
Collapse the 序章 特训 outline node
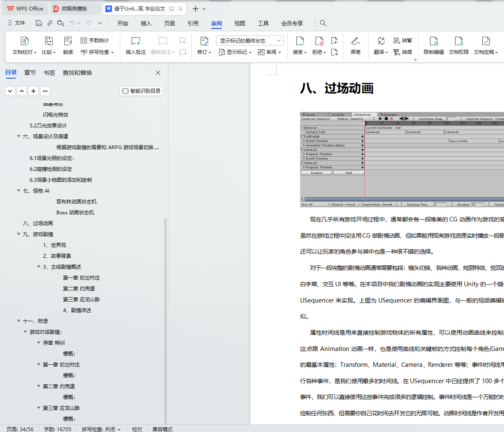[38, 343]
